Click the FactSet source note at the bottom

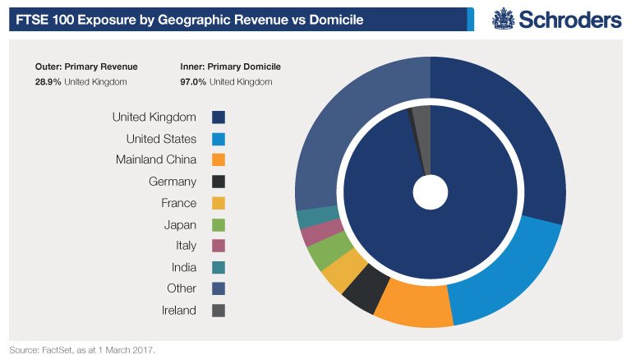pos(82,351)
